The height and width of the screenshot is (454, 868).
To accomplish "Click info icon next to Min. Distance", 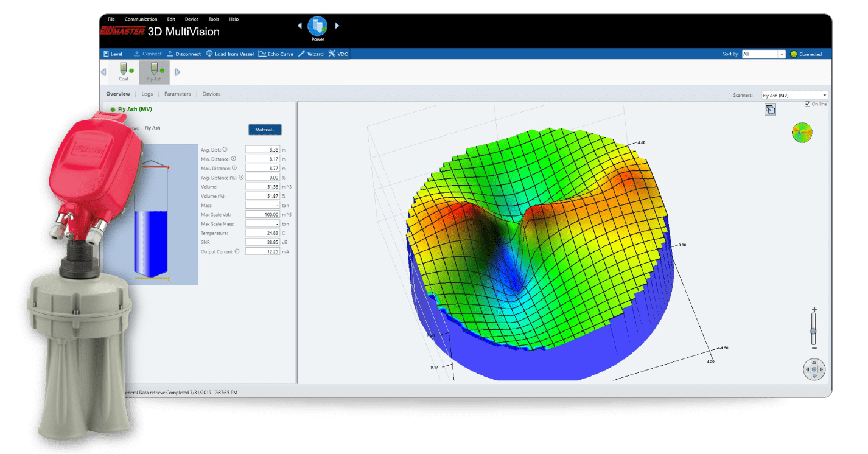I will pyautogui.click(x=233, y=158).
